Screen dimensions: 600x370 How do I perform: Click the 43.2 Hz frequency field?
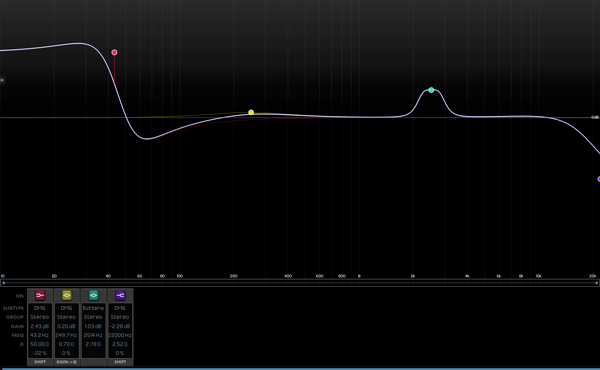tap(40, 335)
